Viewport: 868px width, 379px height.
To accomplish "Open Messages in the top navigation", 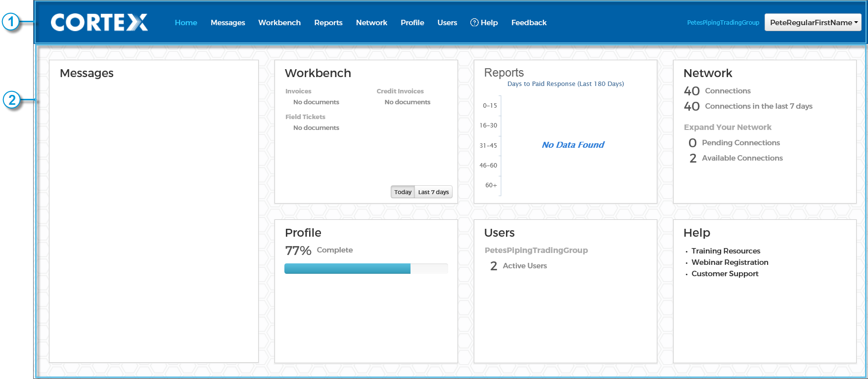I will [228, 23].
